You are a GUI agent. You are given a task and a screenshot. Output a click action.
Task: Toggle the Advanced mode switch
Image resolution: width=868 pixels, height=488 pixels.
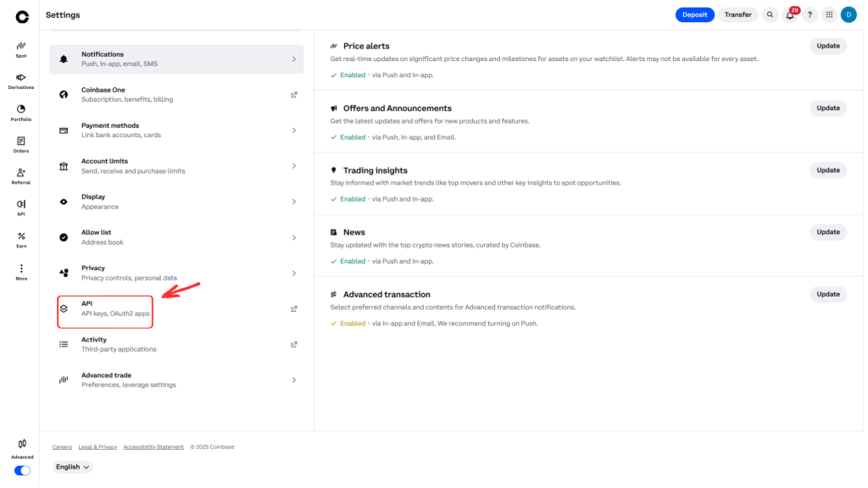(22, 471)
